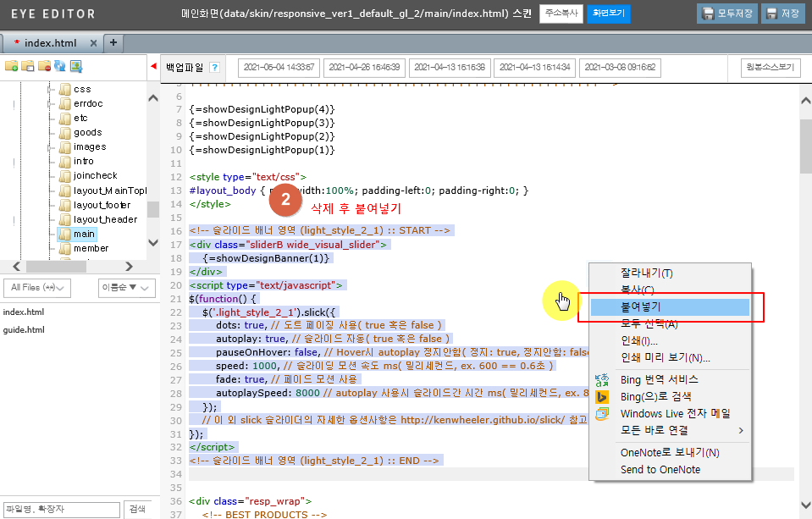Screen dimensions: 812x519
Task: Expand the css folder node
Action: [50, 89]
